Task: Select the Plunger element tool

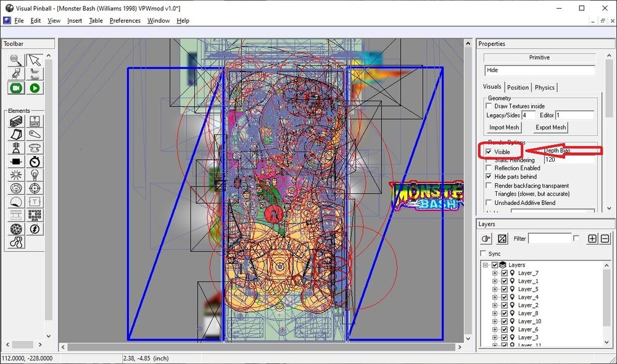Action: (16, 148)
